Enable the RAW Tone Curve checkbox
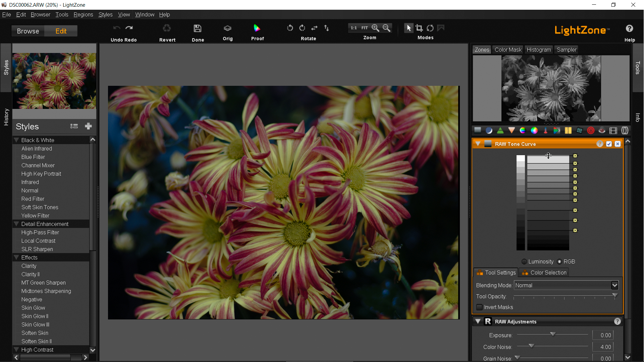This screenshot has width=644, height=362. click(x=609, y=143)
